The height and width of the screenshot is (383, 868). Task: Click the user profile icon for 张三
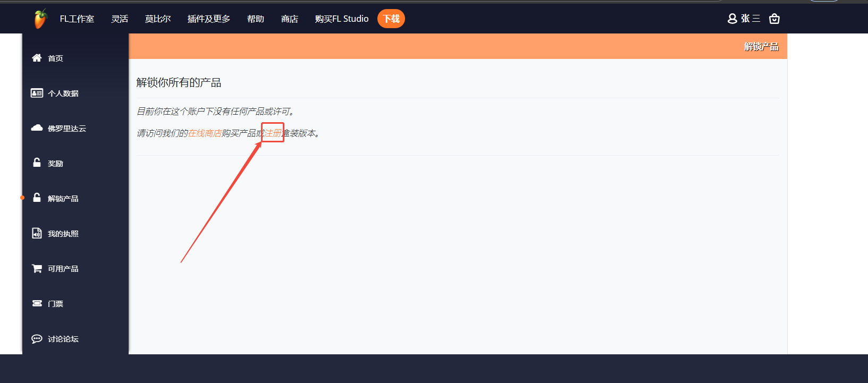click(732, 19)
